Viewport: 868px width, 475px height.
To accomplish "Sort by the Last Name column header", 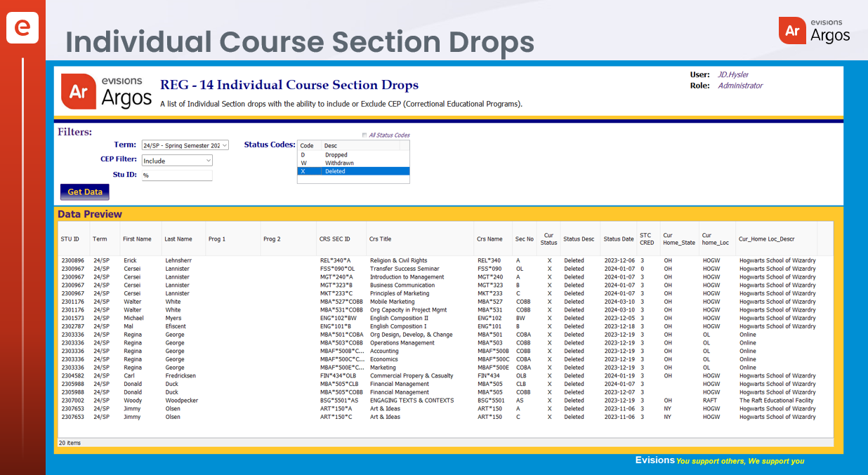I will (178, 239).
